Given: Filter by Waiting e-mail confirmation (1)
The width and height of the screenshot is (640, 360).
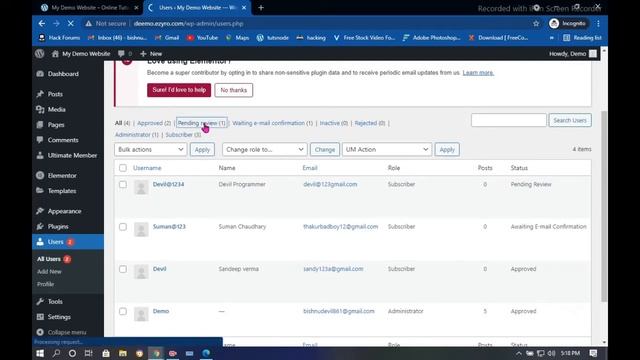Looking at the screenshot, I should click(x=273, y=123).
